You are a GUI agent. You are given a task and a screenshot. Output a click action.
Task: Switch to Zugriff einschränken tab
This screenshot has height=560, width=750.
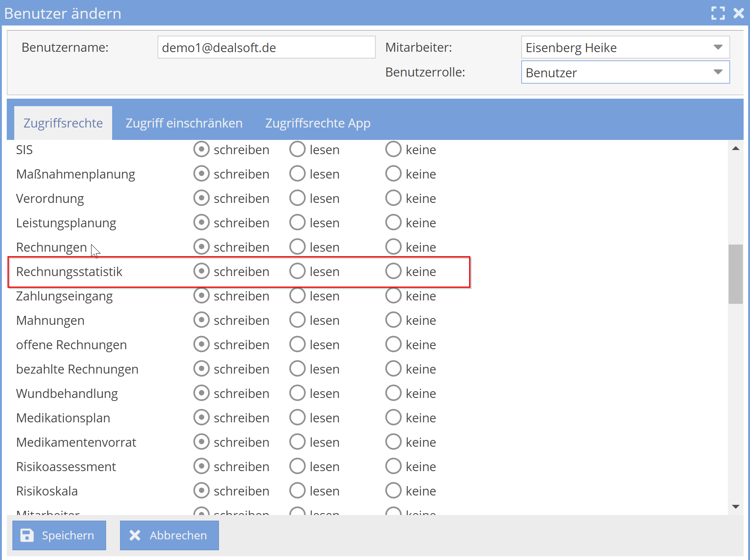(x=184, y=123)
